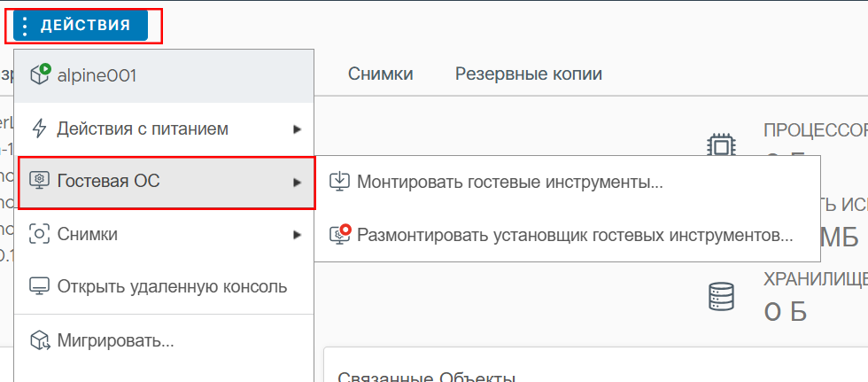Open the ДЕЙСТВИЯ actions button
868x382 pixels.
click(81, 26)
